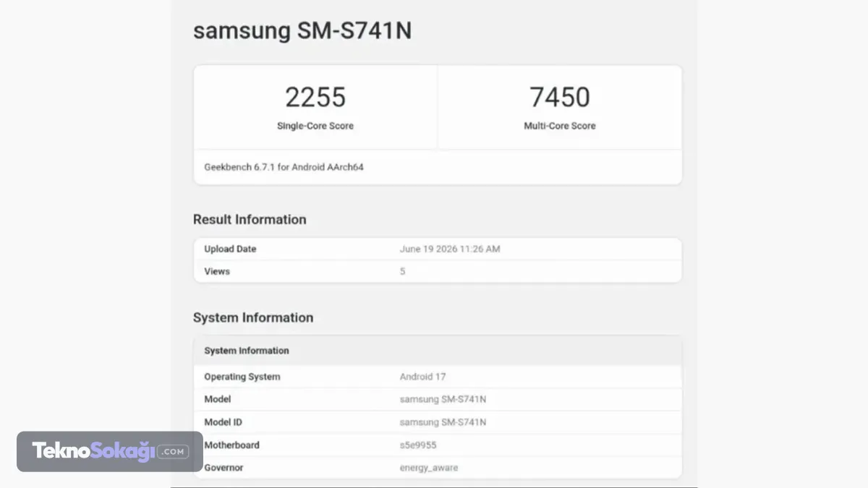Screen dimensions: 868x488
Task: Click the "Governor" row label
Action: [224, 468]
